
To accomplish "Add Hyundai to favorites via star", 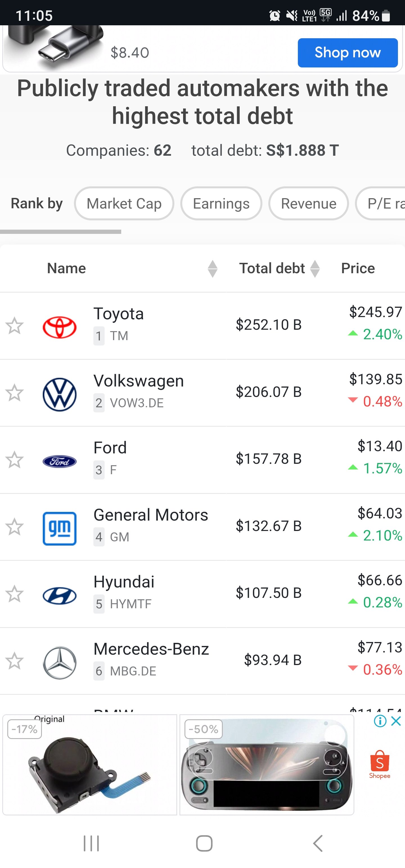I will point(15,594).
